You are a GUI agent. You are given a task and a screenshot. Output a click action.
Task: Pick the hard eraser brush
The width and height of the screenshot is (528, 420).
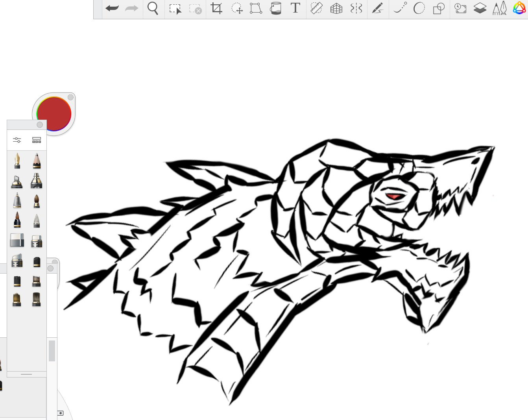17,240
